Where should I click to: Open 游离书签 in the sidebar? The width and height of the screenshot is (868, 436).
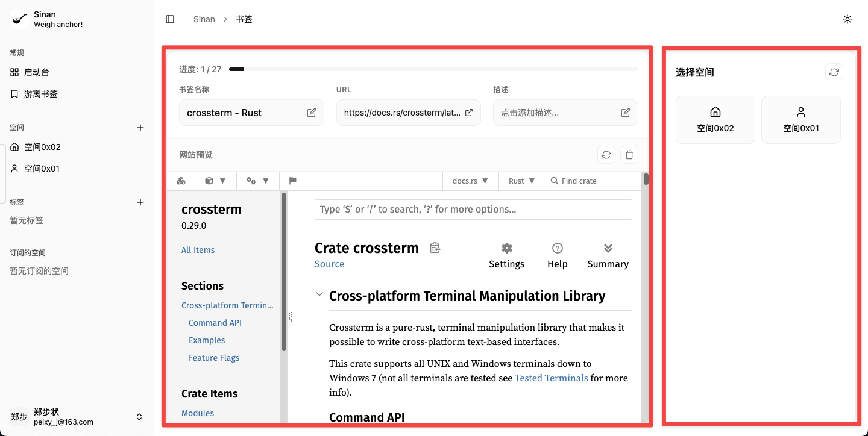77,94
